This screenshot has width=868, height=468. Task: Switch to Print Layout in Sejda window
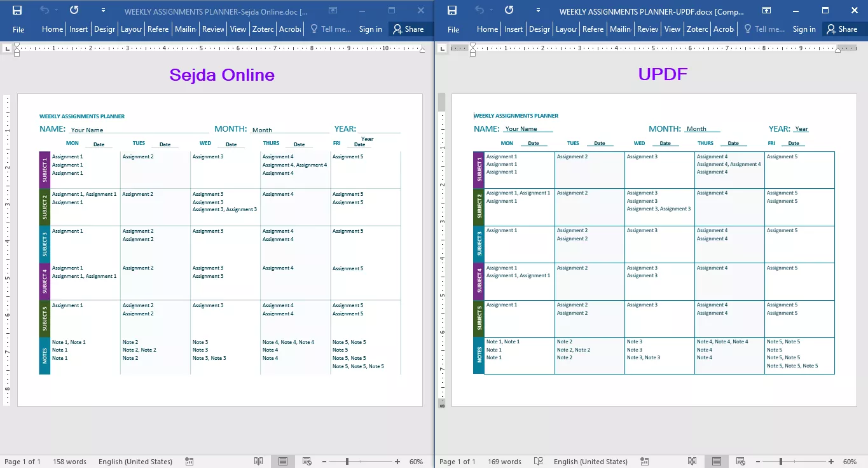pos(283,462)
